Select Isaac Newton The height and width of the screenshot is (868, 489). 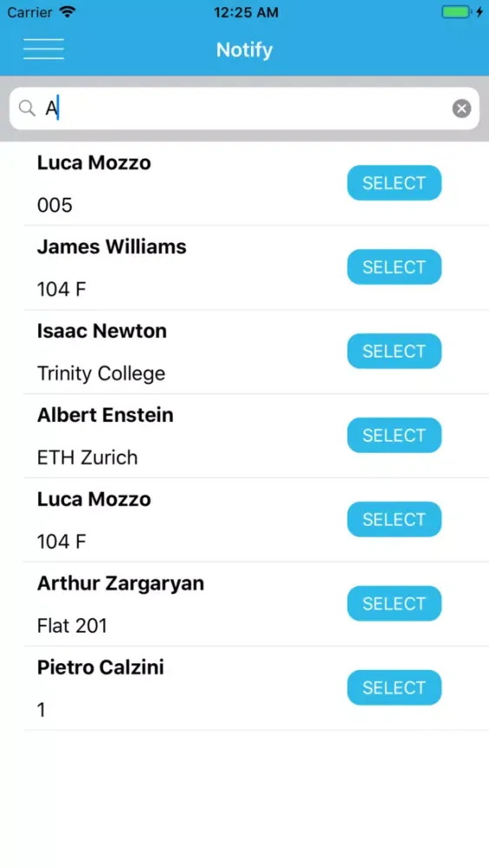click(x=394, y=351)
